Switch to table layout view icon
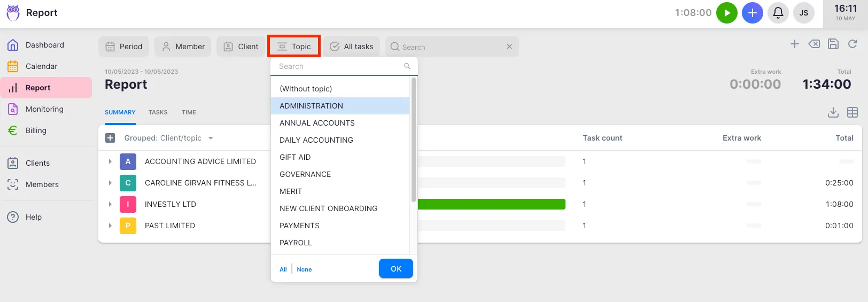868x302 pixels. (x=852, y=112)
